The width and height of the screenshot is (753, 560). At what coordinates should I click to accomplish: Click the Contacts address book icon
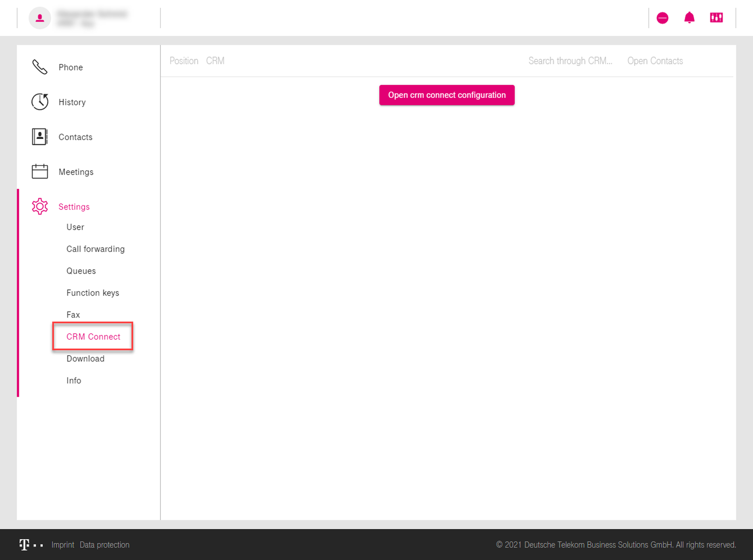click(x=40, y=137)
